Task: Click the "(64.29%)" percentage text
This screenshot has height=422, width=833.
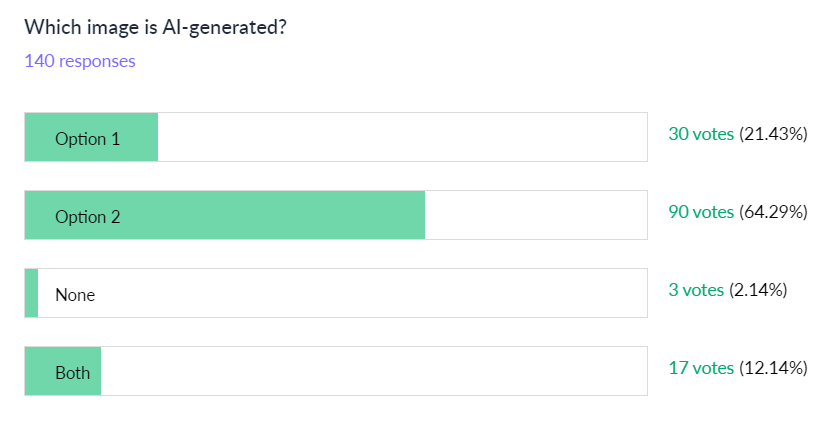Action: click(x=773, y=212)
